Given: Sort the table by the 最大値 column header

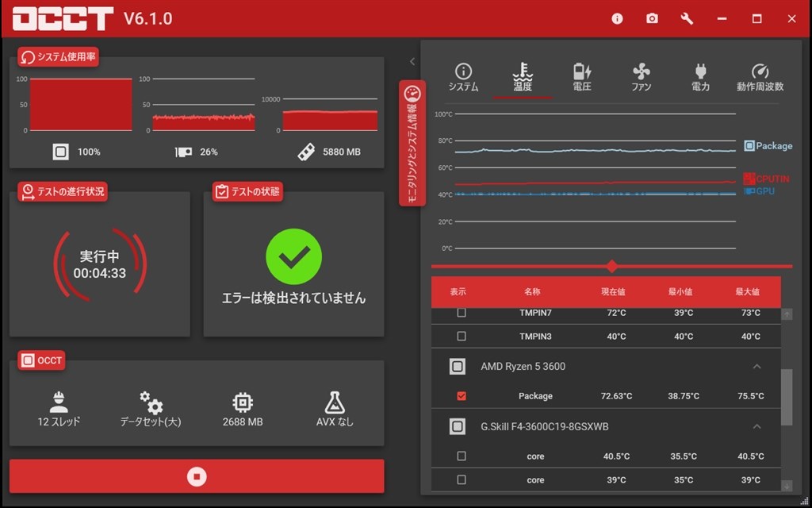Looking at the screenshot, I should point(748,292).
